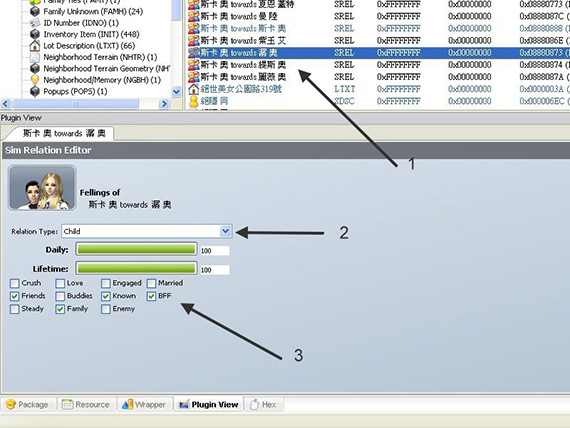
Task: Enable the Steady checkbox
Action: coord(15,309)
